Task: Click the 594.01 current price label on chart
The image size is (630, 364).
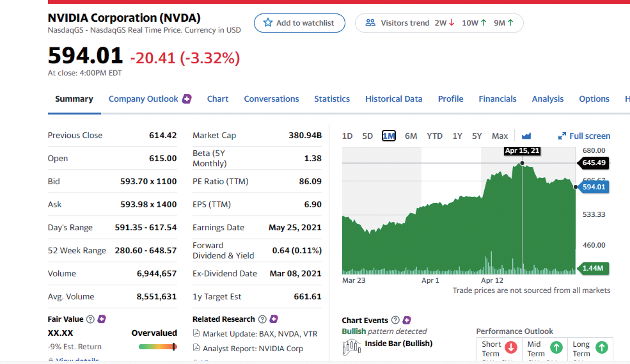Action: (594, 187)
